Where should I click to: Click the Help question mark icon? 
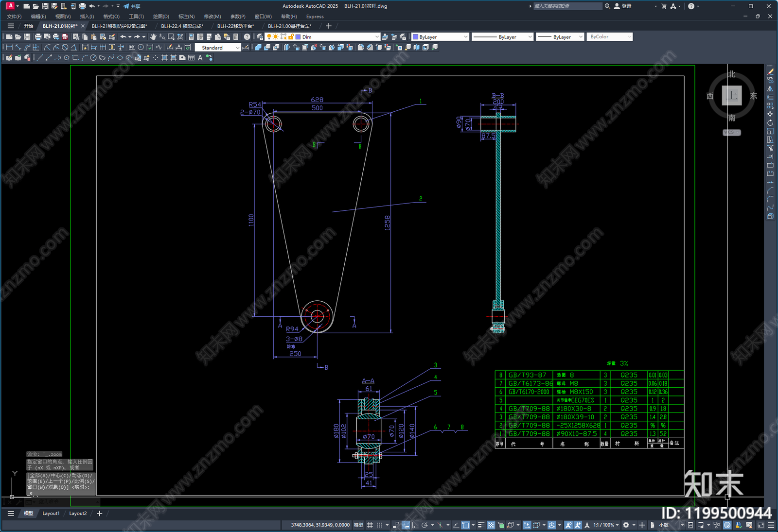pyautogui.click(x=247, y=37)
